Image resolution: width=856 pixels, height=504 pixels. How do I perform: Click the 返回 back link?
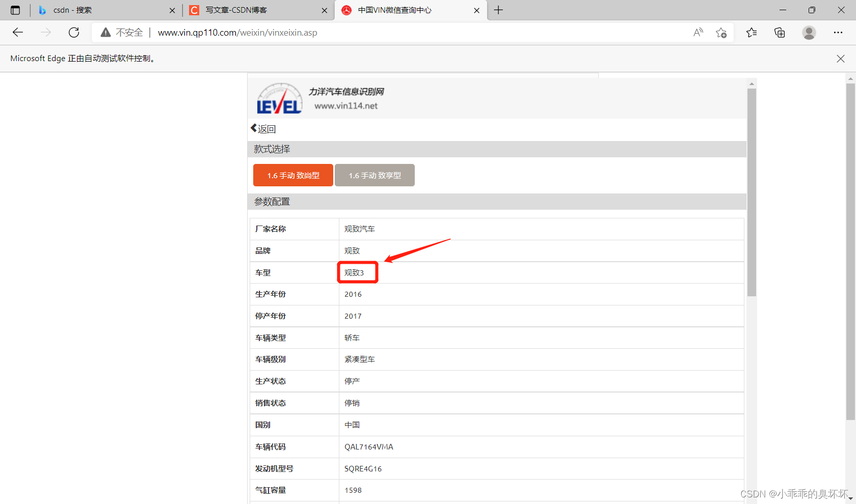coord(263,129)
